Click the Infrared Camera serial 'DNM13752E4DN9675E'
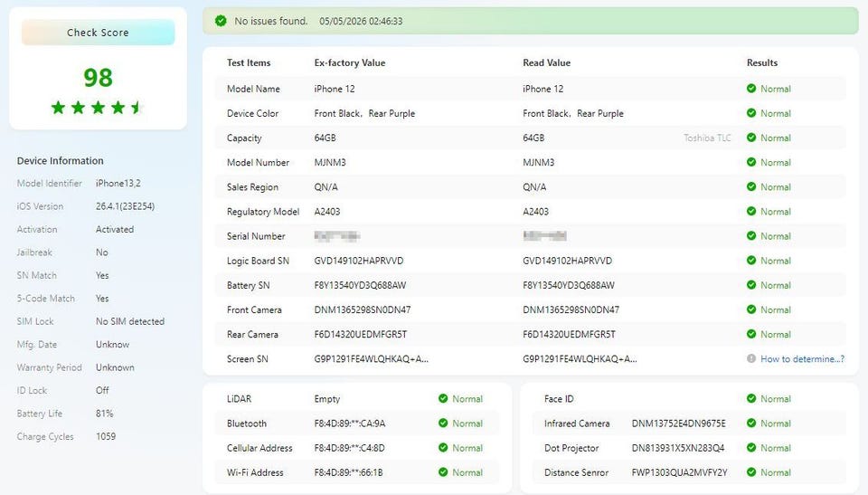Viewport: 868px width, 495px height. (x=679, y=424)
